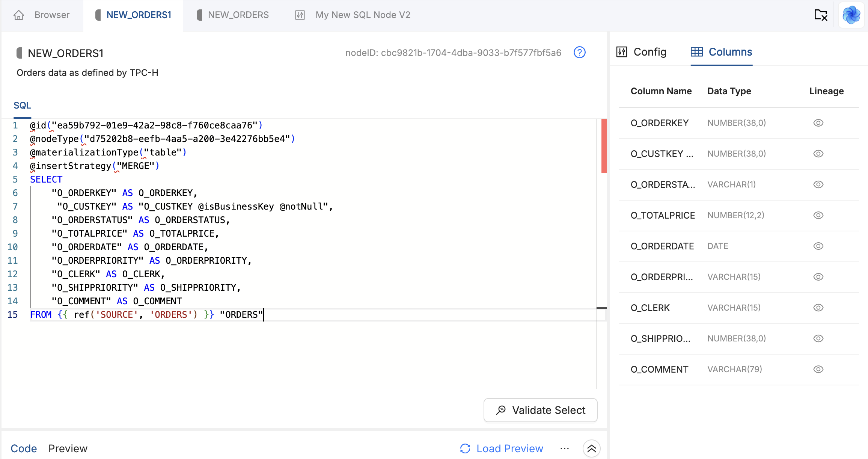Click the Load Preview refresh icon
Viewport: 868px width, 459px height.
[465, 448]
